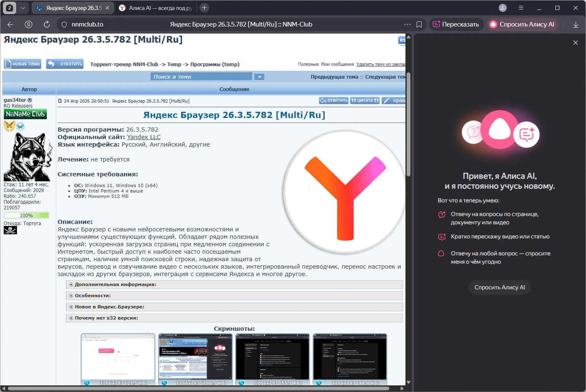Viewport: 586px width, 392px height.
Task: Click Спросить Алису AI button in side panel
Action: 500,287
